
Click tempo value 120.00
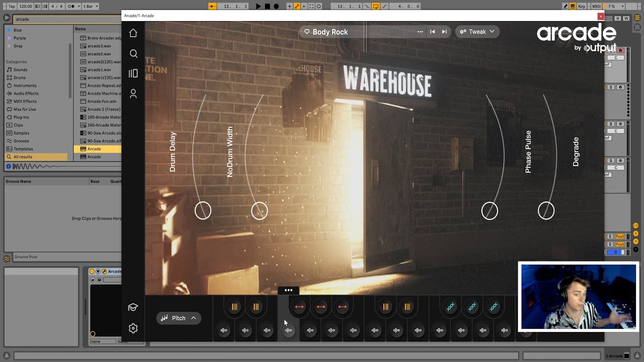click(x=25, y=6)
